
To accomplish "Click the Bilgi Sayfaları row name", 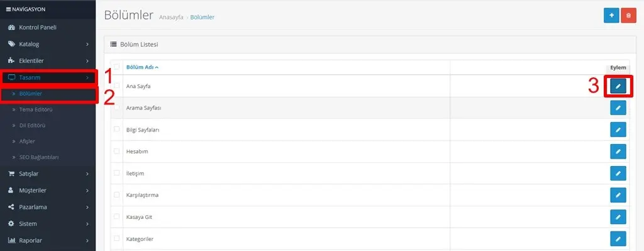I will coord(143,130).
